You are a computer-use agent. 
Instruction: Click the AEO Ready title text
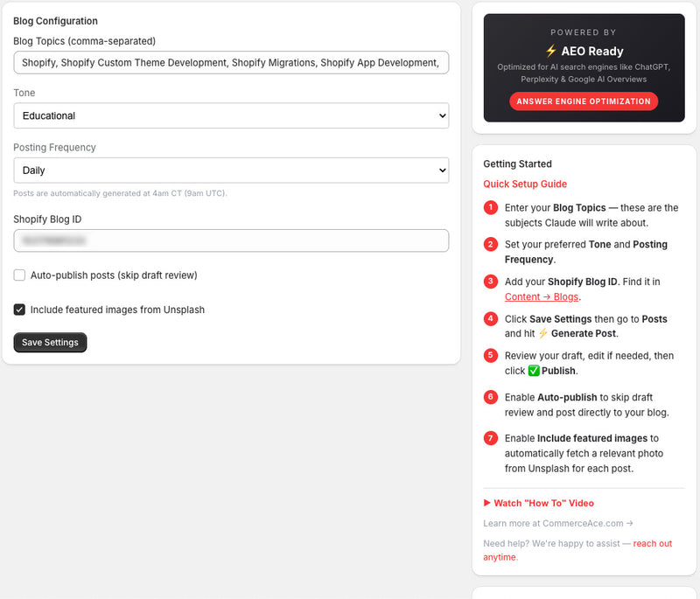coord(592,51)
